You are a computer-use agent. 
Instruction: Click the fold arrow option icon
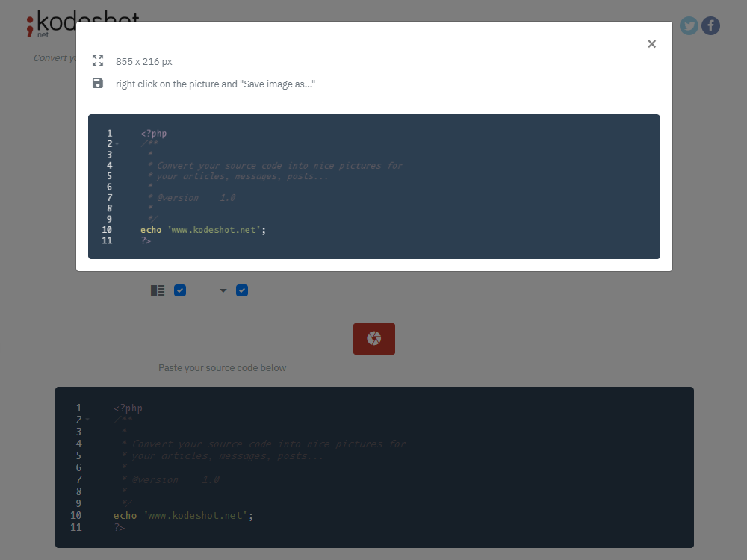[x=223, y=290]
